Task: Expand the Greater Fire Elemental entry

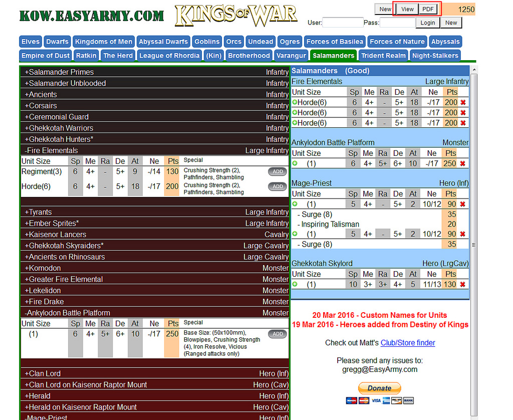Action: click(64, 279)
